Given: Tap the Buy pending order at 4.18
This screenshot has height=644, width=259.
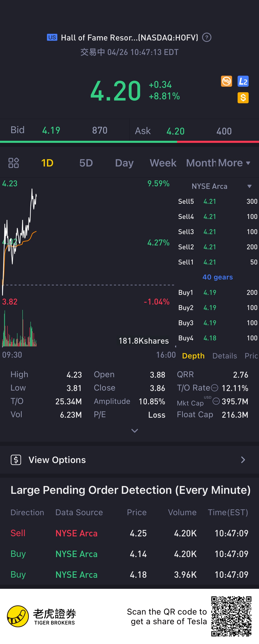Looking at the screenshot, I should click(129, 575).
